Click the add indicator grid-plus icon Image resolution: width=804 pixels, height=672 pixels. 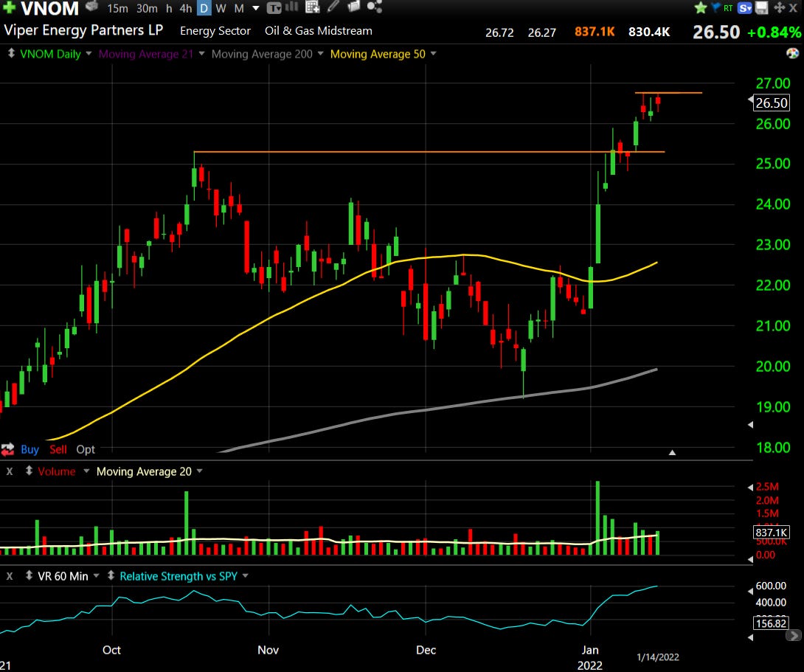[x=312, y=7]
